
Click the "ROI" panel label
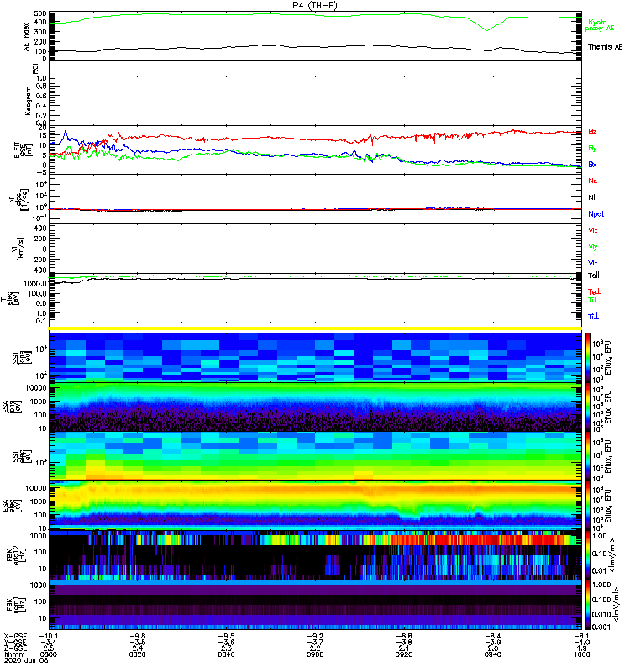pos(34,69)
